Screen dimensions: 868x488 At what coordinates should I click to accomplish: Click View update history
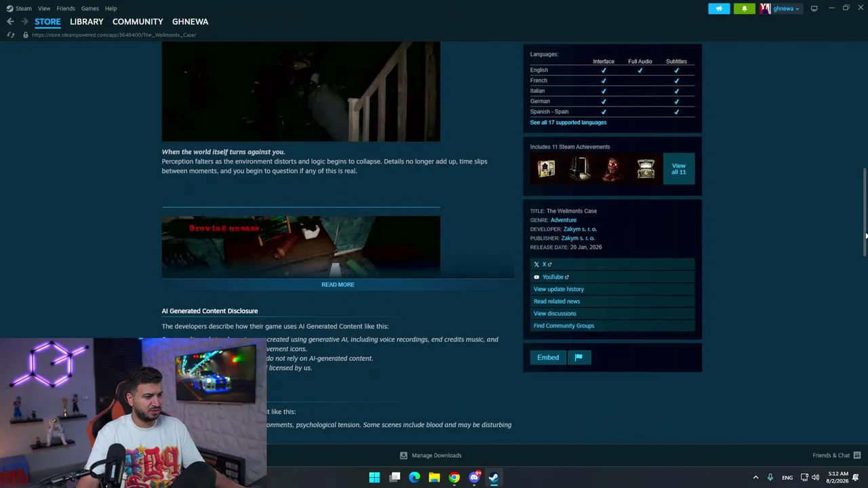tap(559, 289)
